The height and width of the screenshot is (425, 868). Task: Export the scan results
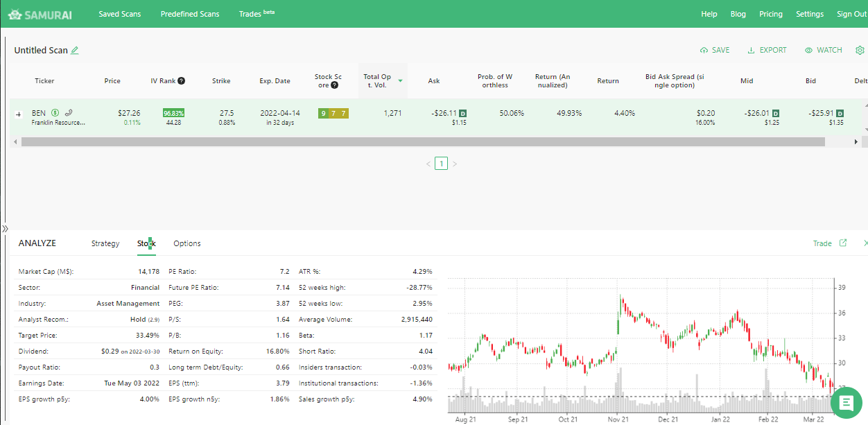coord(767,51)
